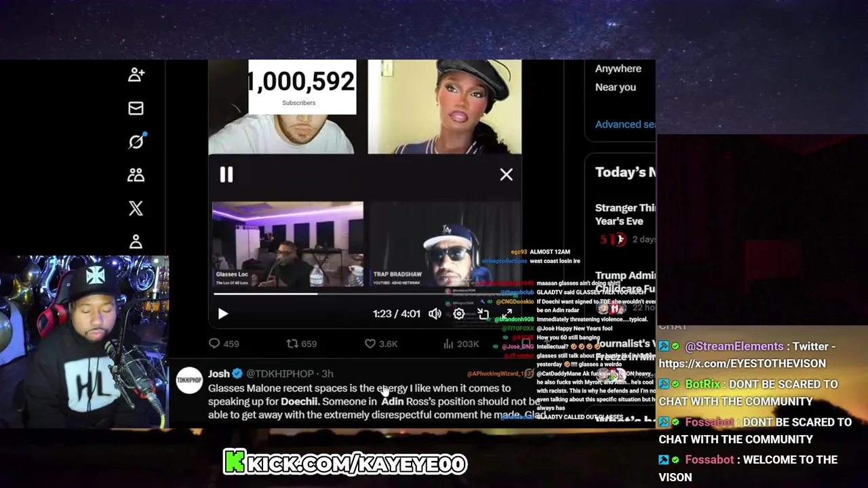
Task: Open TDKHIPHOP profile avatar
Action: click(x=189, y=380)
